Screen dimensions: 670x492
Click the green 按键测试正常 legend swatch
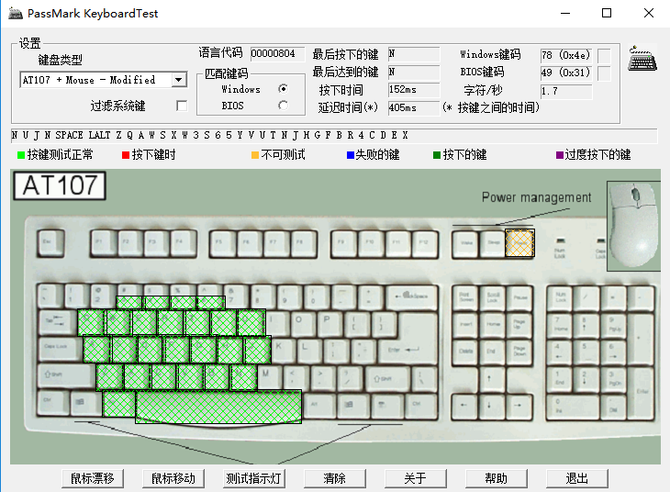pos(20,155)
